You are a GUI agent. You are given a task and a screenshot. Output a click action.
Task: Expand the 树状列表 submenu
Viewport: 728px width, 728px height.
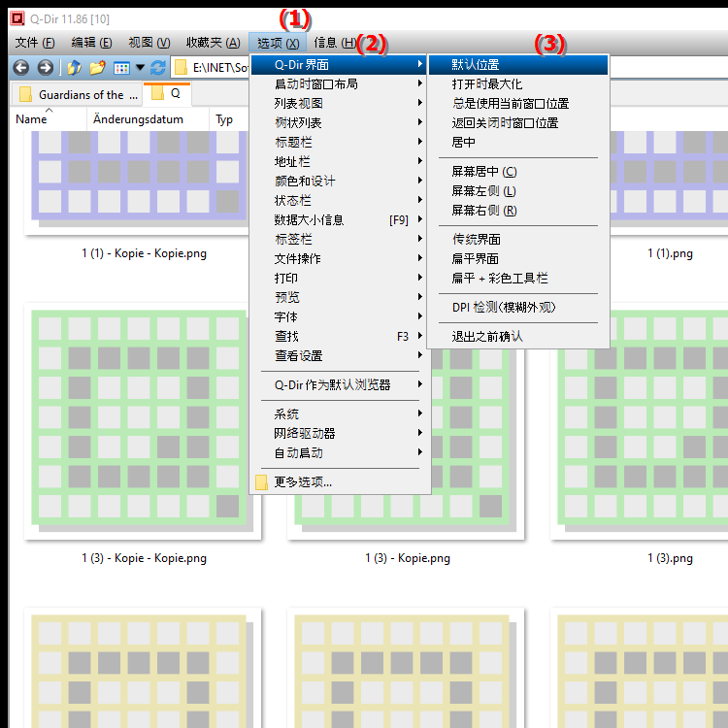(340, 123)
